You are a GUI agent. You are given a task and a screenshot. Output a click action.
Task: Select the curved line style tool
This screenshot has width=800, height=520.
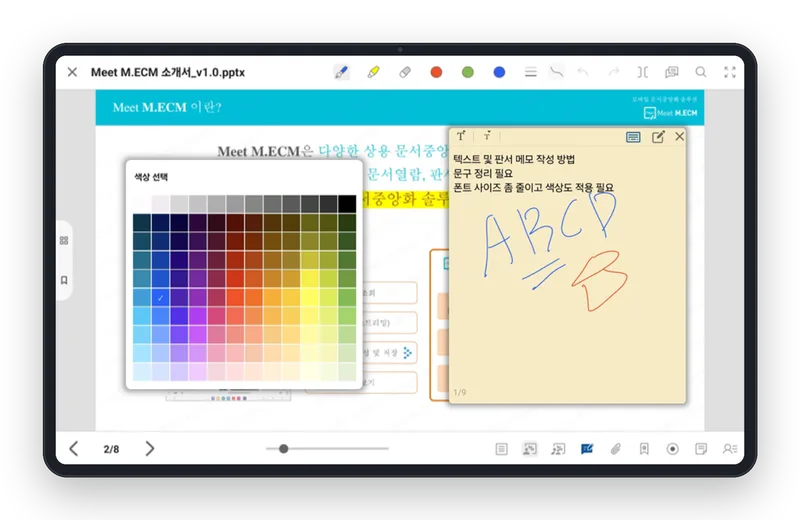pyautogui.click(x=557, y=72)
